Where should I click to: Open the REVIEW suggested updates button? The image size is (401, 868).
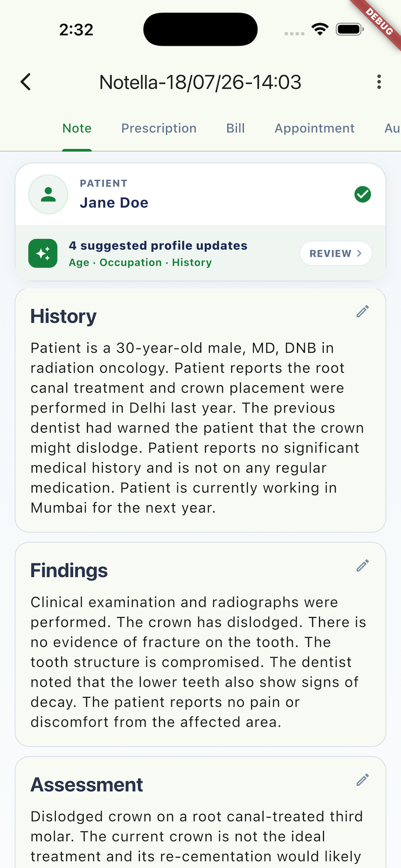point(336,253)
